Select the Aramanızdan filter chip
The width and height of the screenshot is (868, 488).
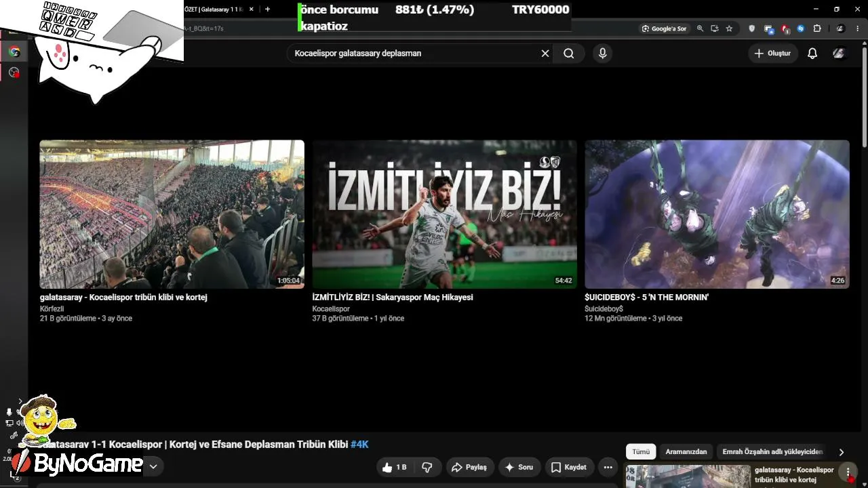(686, 452)
